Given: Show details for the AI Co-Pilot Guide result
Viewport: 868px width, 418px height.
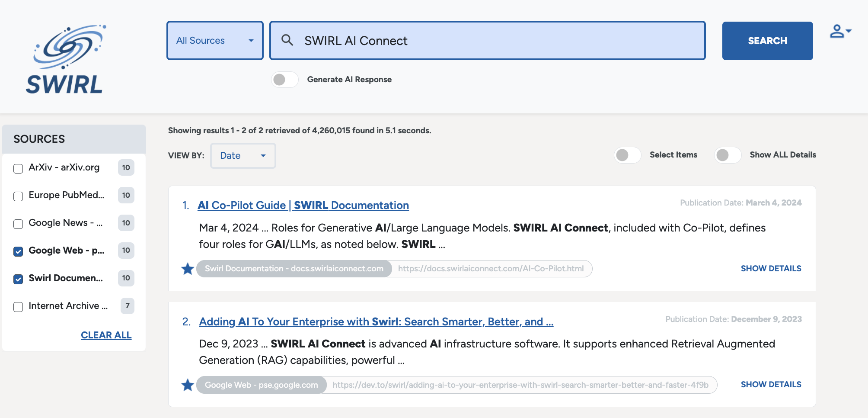Looking at the screenshot, I should [x=771, y=268].
